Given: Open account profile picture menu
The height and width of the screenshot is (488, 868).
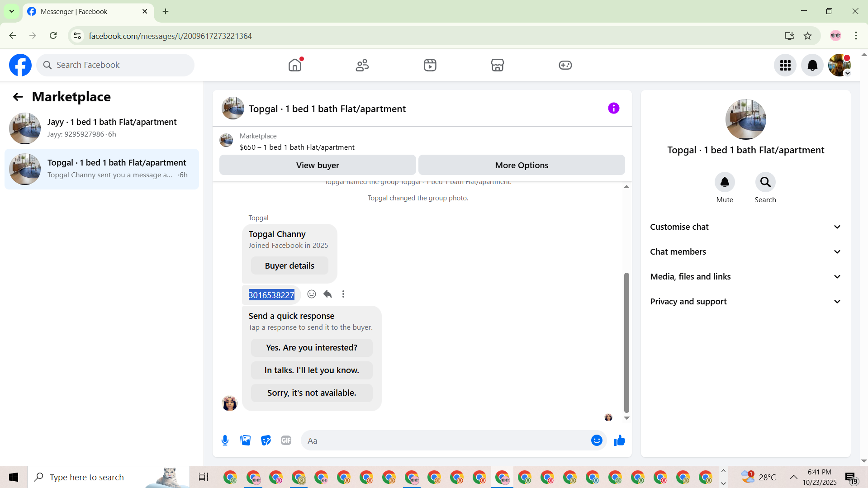Looking at the screenshot, I should (x=840, y=65).
